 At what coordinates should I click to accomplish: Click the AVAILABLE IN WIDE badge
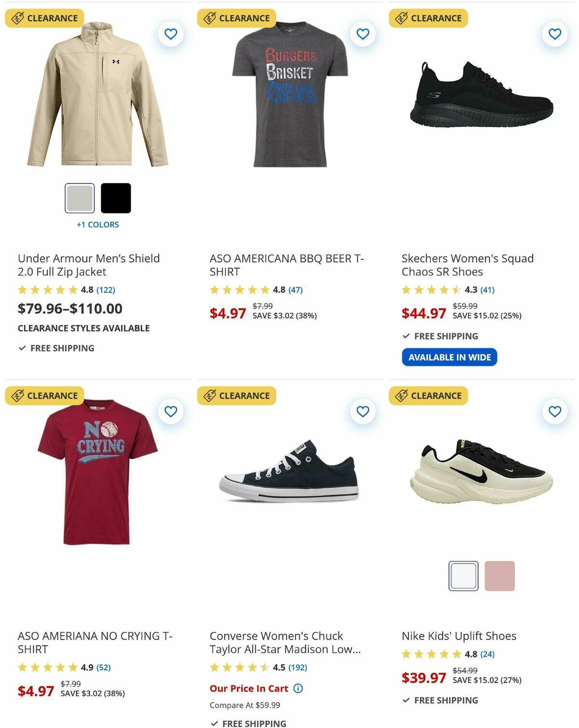coord(450,357)
